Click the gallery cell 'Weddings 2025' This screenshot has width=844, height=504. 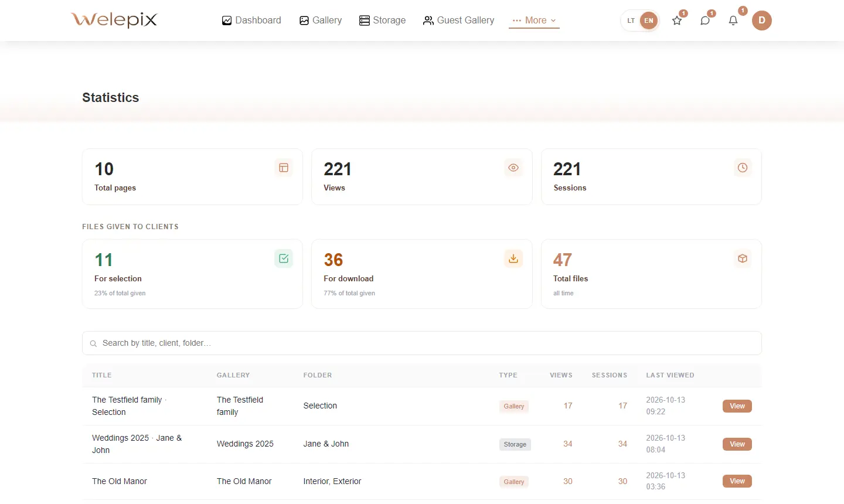(x=245, y=444)
